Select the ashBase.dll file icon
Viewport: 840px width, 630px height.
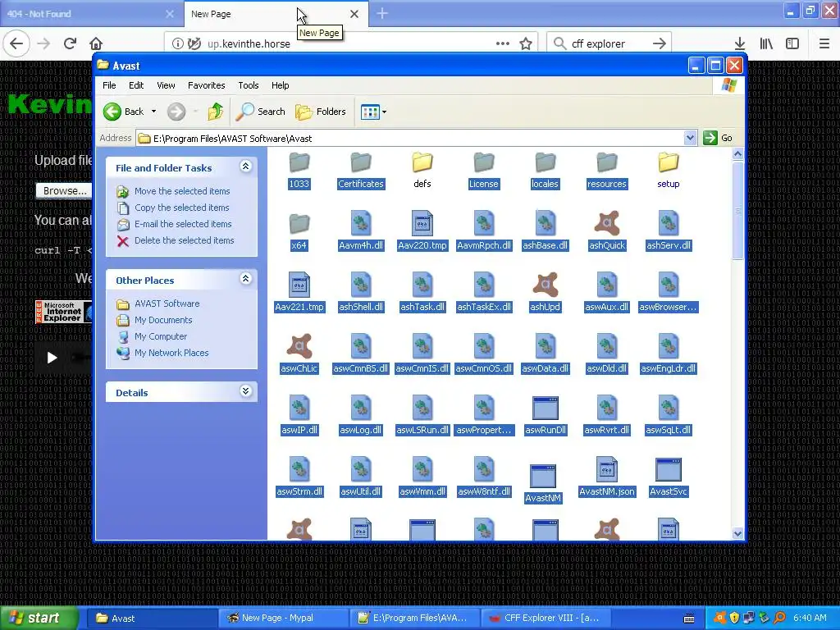coord(545,223)
